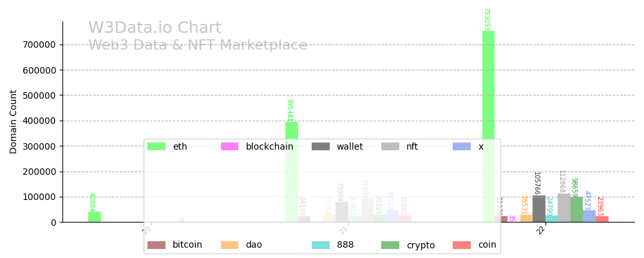Click the Web3 Data & NFT Marketplace subtitle

point(198,46)
